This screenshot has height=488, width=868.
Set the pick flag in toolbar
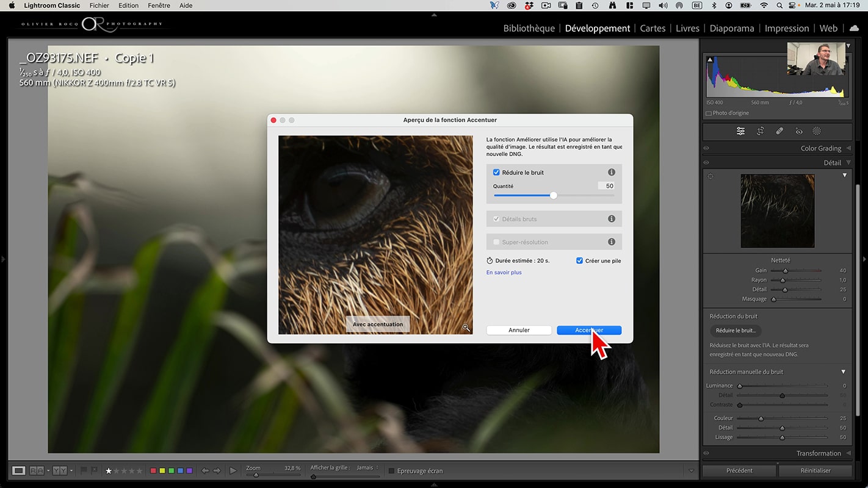(85, 470)
